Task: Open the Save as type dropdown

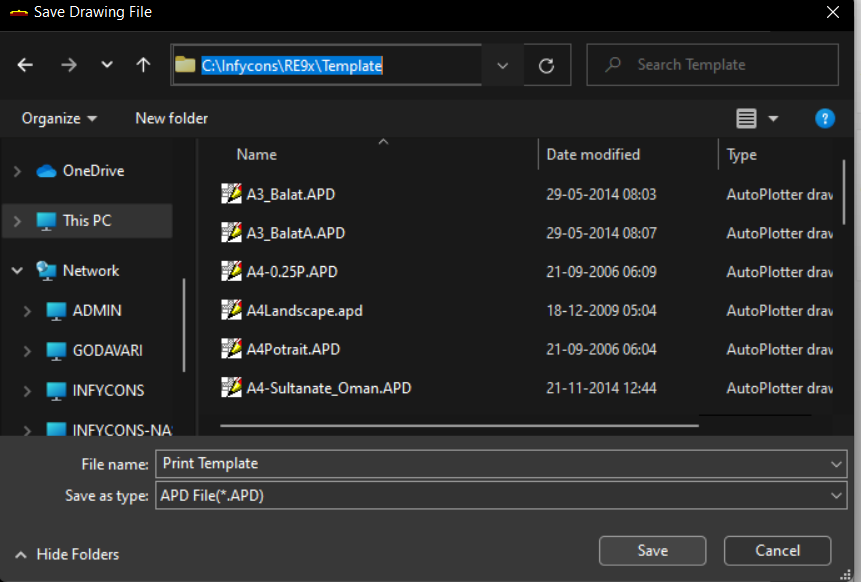Action: pyautogui.click(x=836, y=495)
